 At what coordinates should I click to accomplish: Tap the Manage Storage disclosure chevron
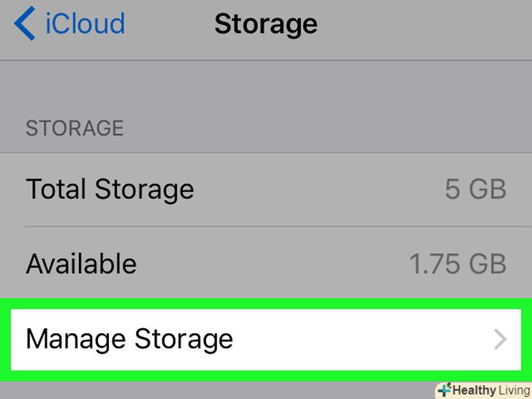point(501,339)
